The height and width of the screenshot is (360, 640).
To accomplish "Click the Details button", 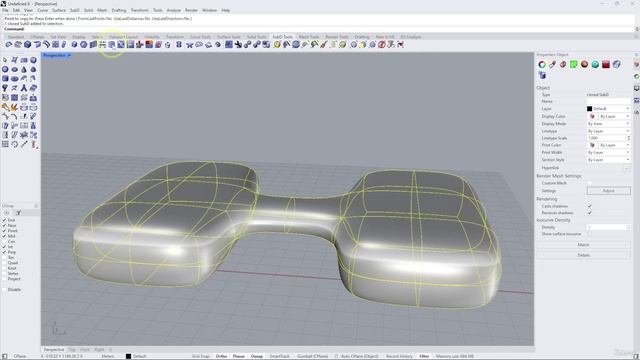I will (x=583, y=255).
